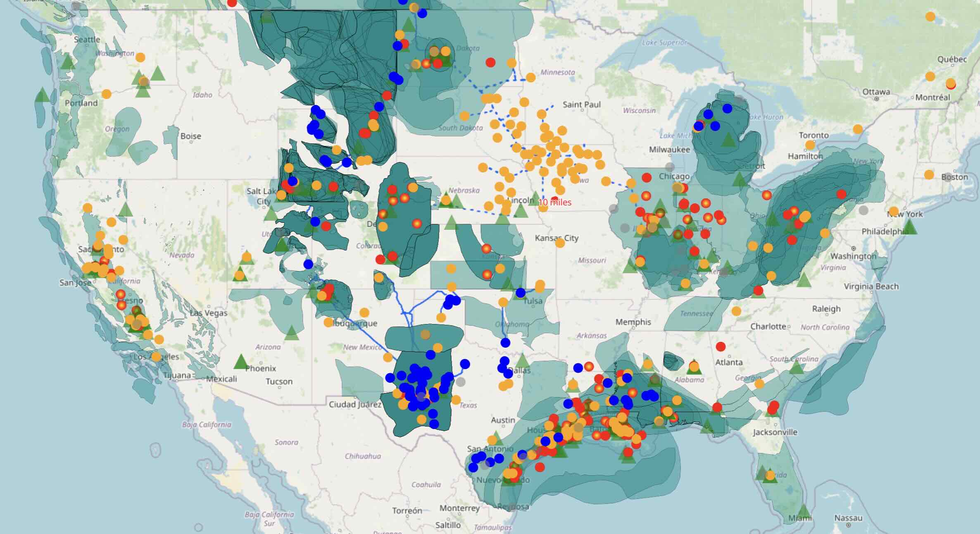980x534 pixels.
Task: Click the Seattle city label
Action: click(x=87, y=40)
